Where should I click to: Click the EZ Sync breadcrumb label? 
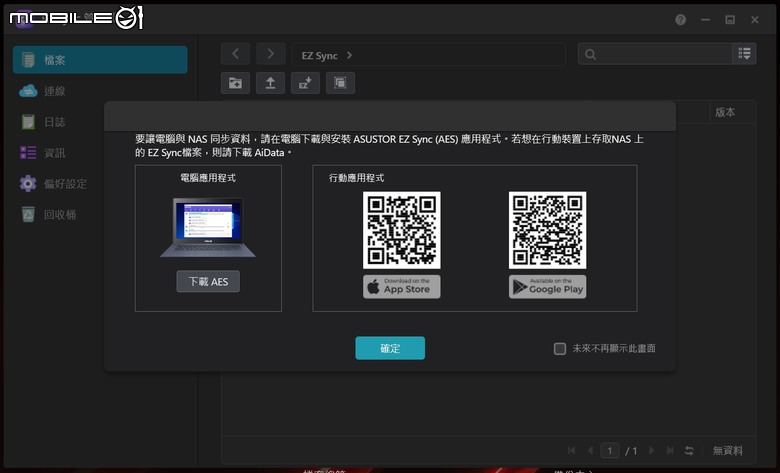click(319, 56)
